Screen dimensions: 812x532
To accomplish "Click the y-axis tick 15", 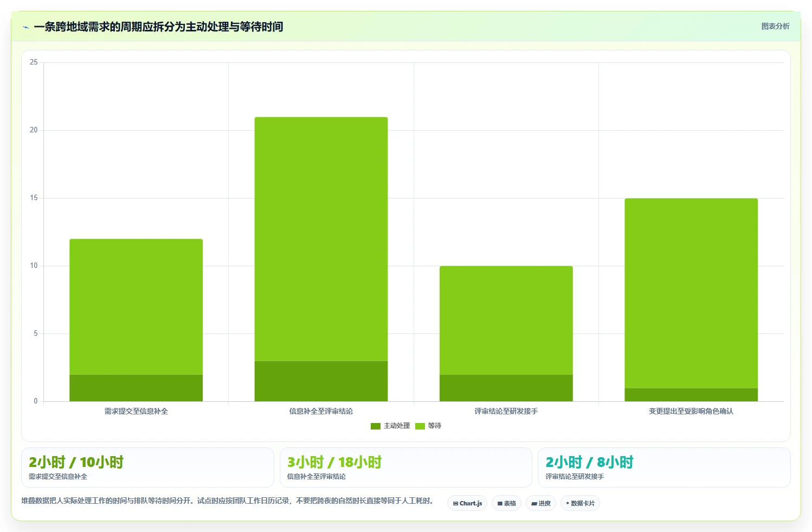I will tap(34, 198).
